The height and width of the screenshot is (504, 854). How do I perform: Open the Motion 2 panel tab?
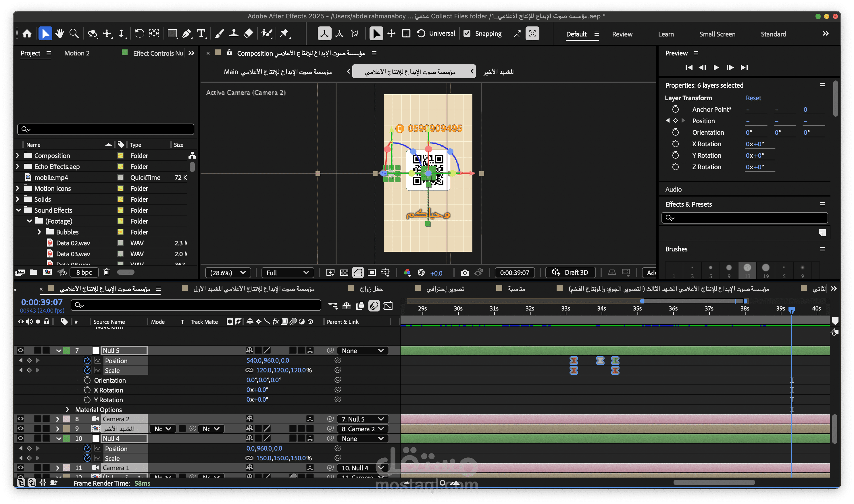77,53
